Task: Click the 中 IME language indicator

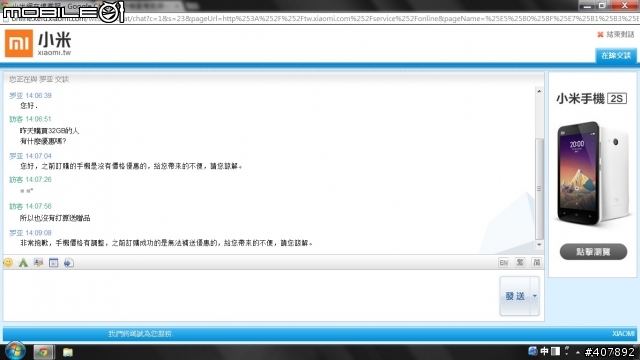Action: (544, 351)
